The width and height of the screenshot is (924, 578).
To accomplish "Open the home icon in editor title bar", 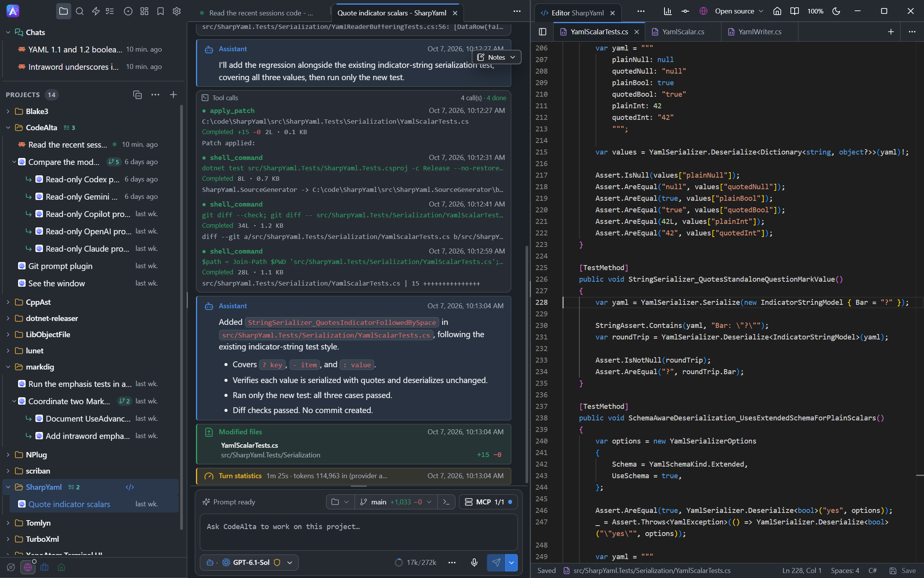I will click(777, 11).
